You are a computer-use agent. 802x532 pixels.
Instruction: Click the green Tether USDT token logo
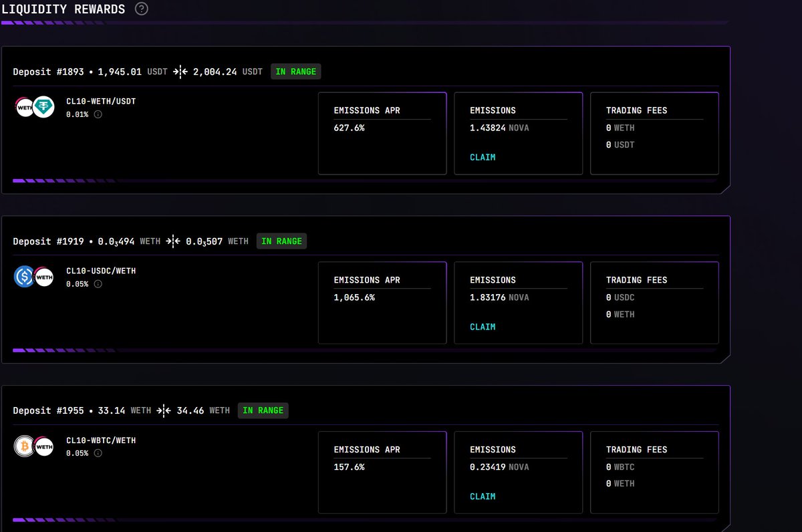44,107
